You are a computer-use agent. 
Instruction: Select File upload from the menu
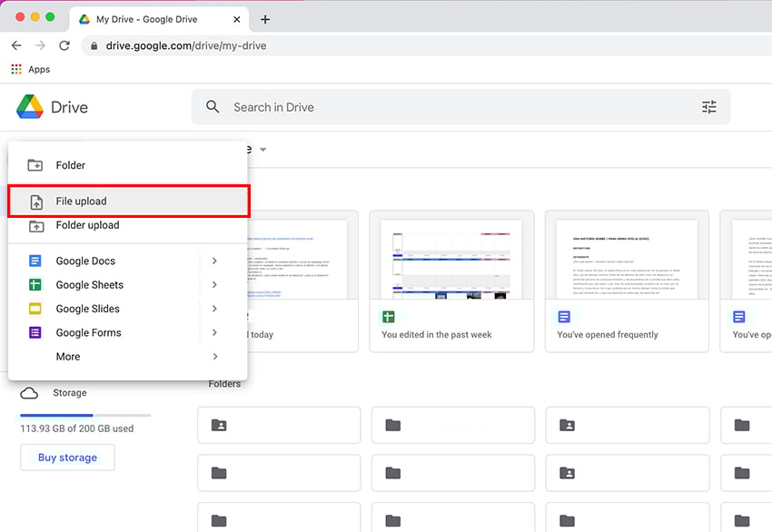[128, 202]
